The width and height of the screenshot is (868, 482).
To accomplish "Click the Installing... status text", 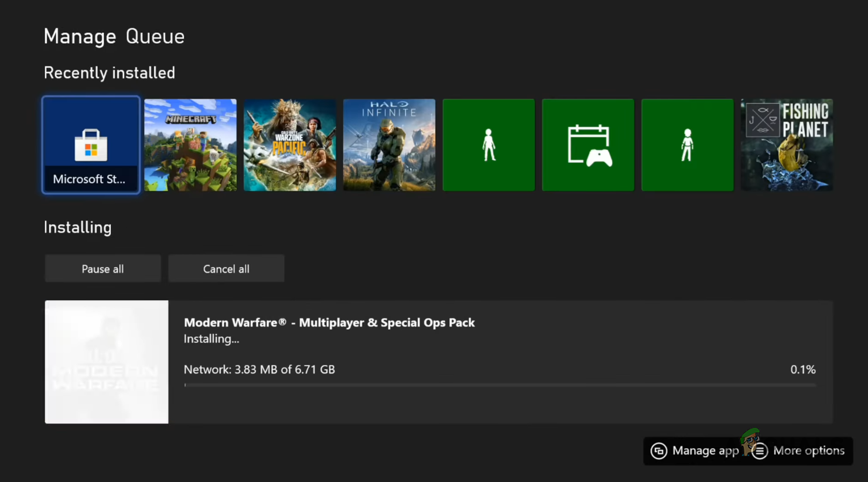I will [x=211, y=339].
